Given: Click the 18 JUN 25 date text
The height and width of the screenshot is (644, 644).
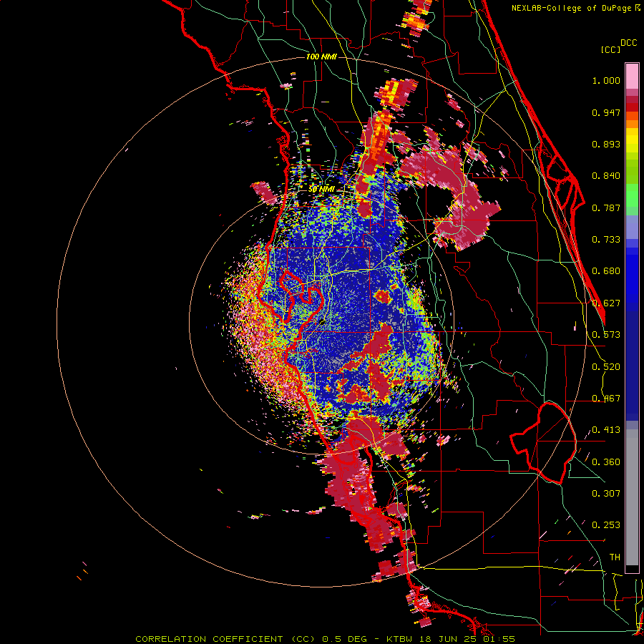Looking at the screenshot, I should click(x=447, y=639).
